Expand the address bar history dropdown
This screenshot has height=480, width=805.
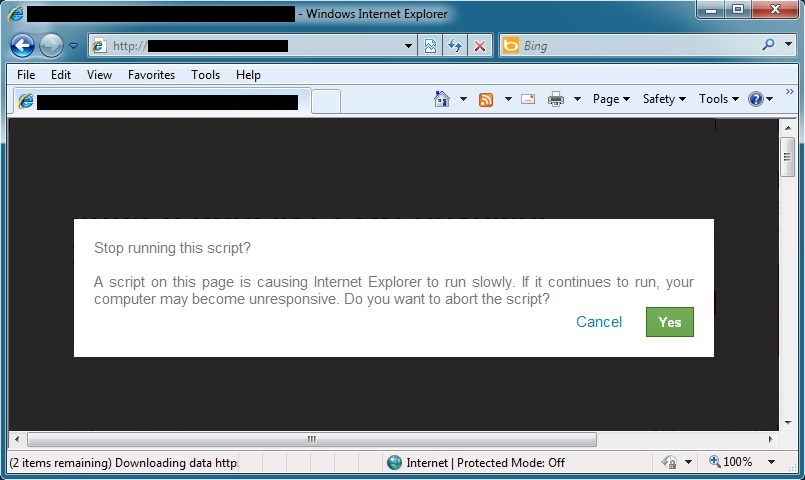[x=408, y=46]
